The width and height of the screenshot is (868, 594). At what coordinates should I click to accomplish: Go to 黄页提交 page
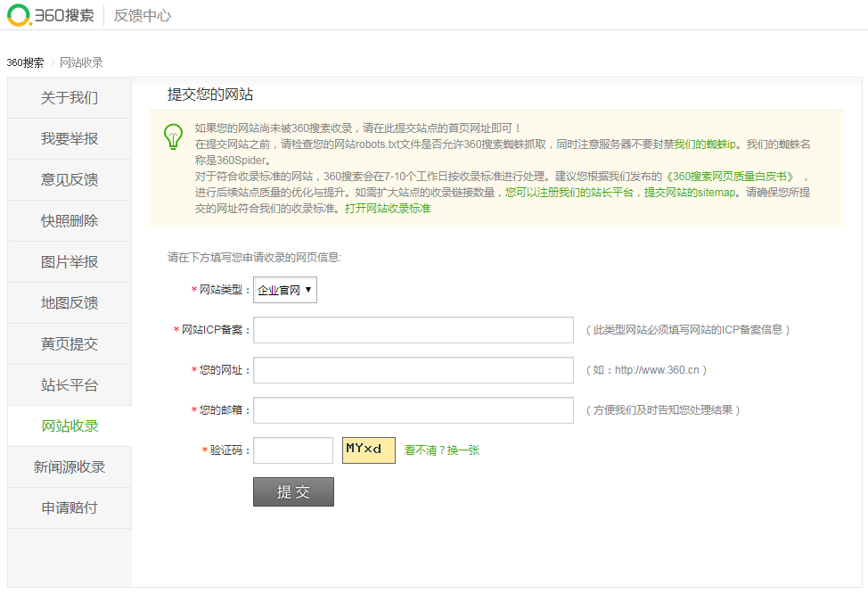pos(70,344)
